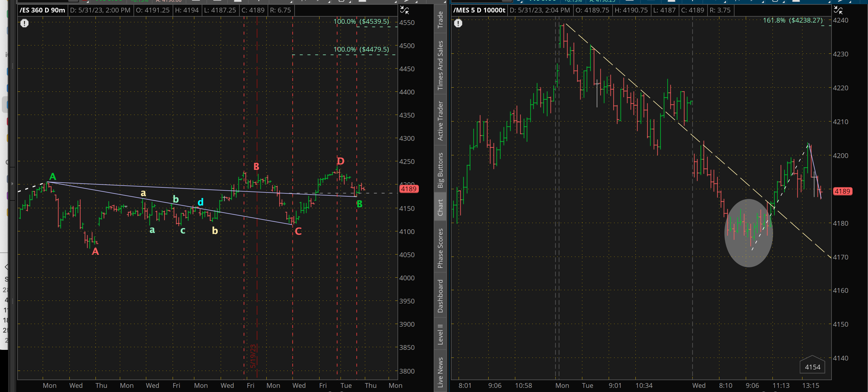Click 4240 on the /MES price axis

click(840, 20)
